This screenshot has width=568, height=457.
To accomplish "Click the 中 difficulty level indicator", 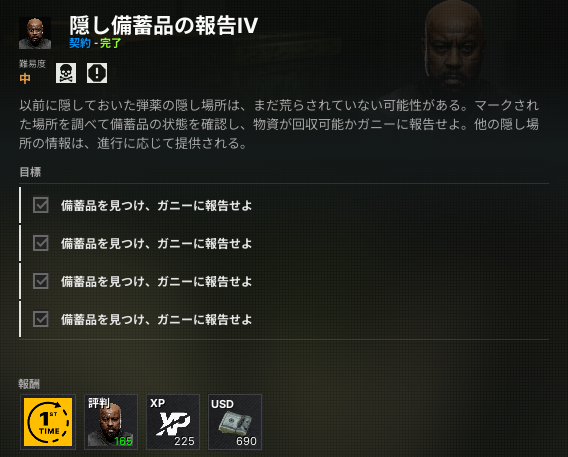I will click(25, 78).
